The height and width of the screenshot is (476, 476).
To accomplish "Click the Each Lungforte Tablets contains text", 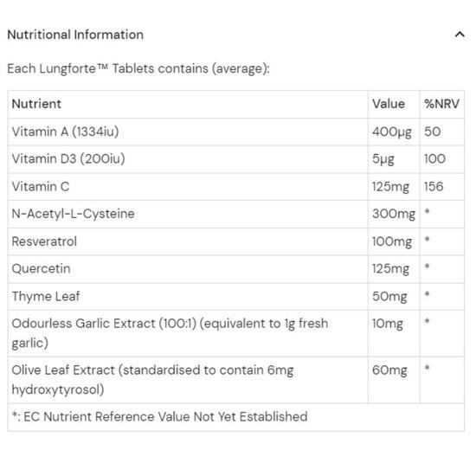I will pyautogui.click(x=138, y=68).
